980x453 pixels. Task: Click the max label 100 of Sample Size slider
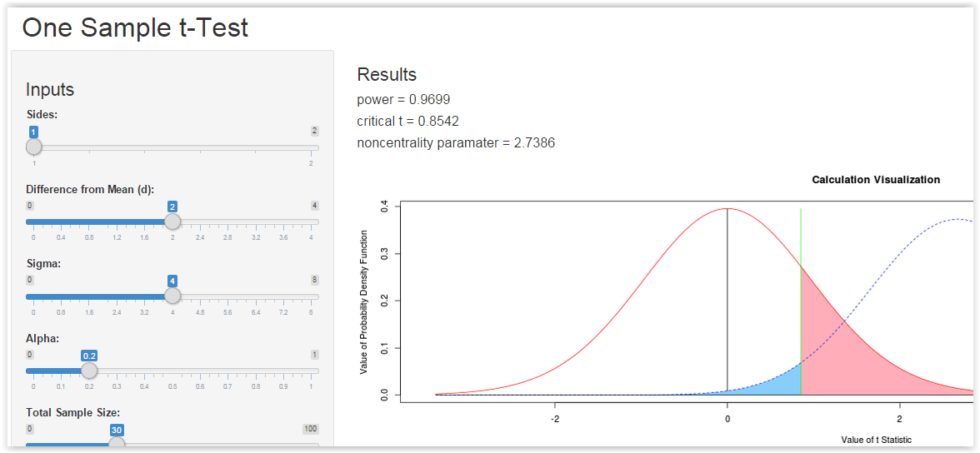(311, 428)
